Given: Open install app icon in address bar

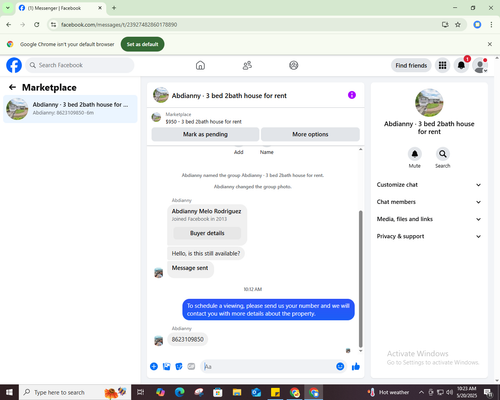Looking at the screenshot, I should 445,25.
